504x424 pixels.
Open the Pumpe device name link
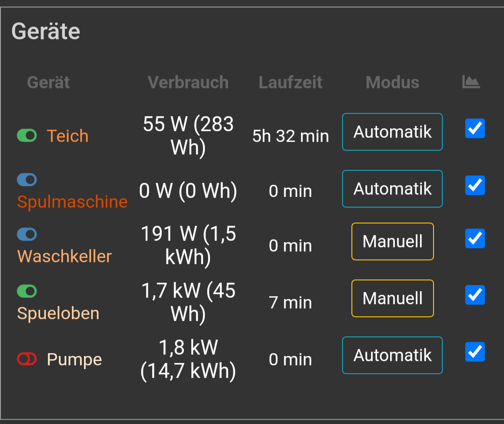coord(74,360)
